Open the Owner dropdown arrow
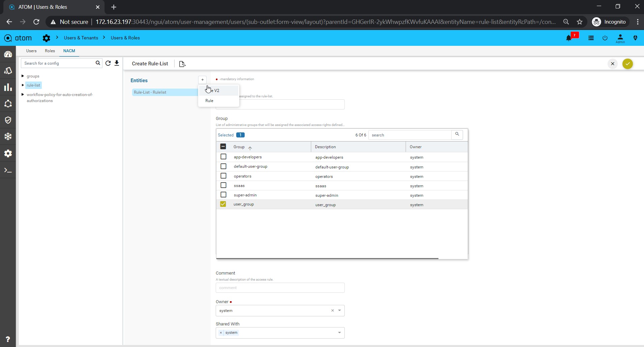The width and height of the screenshot is (644, 347). click(339, 311)
